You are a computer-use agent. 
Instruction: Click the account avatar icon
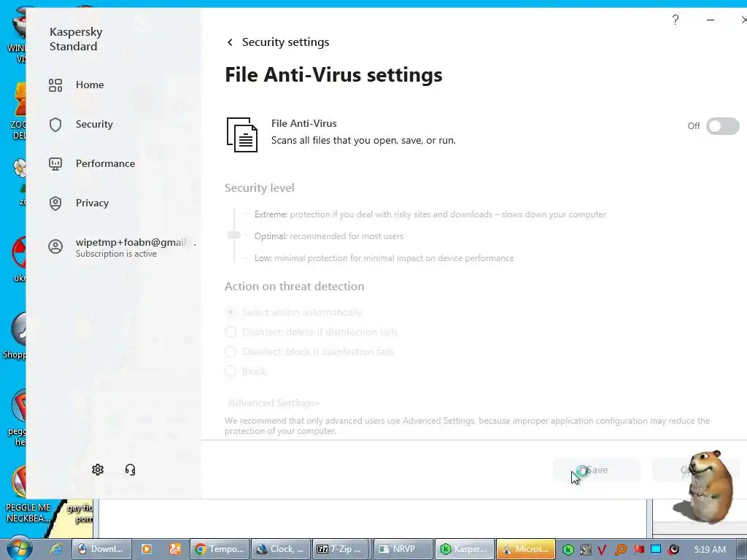55,246
